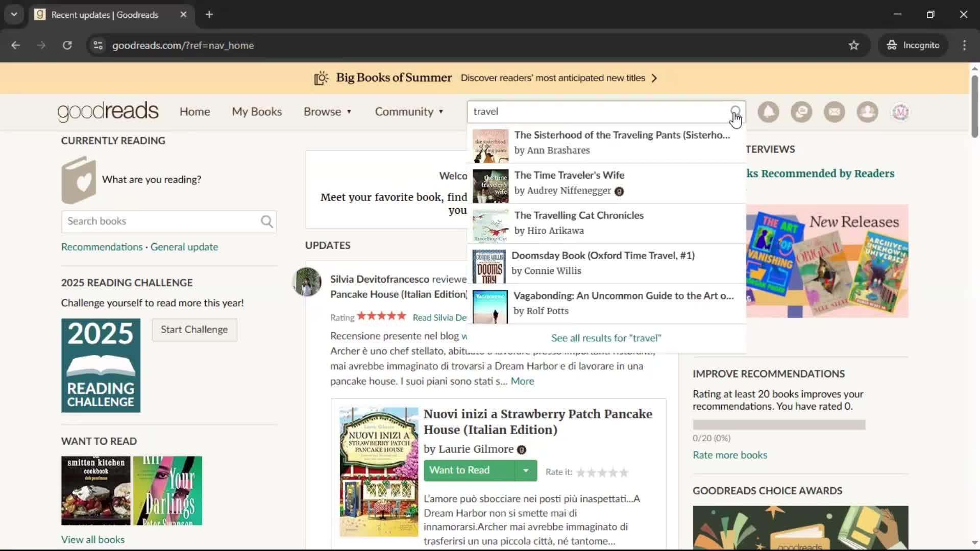The height and width of the screenshot is (551, 980).
Task: Open the notifications bell icon
Action: point(768,112)
